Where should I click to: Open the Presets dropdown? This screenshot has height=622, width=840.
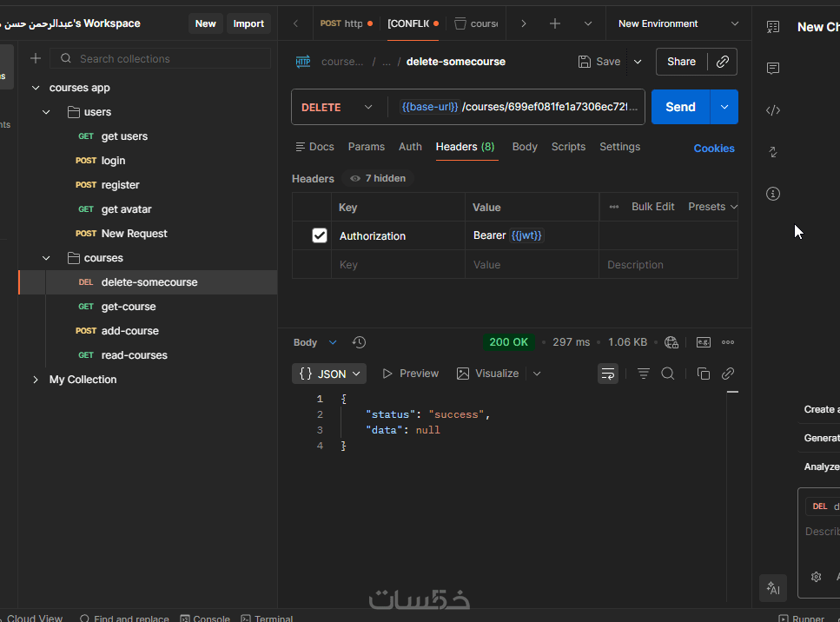[x=712, y=207]
